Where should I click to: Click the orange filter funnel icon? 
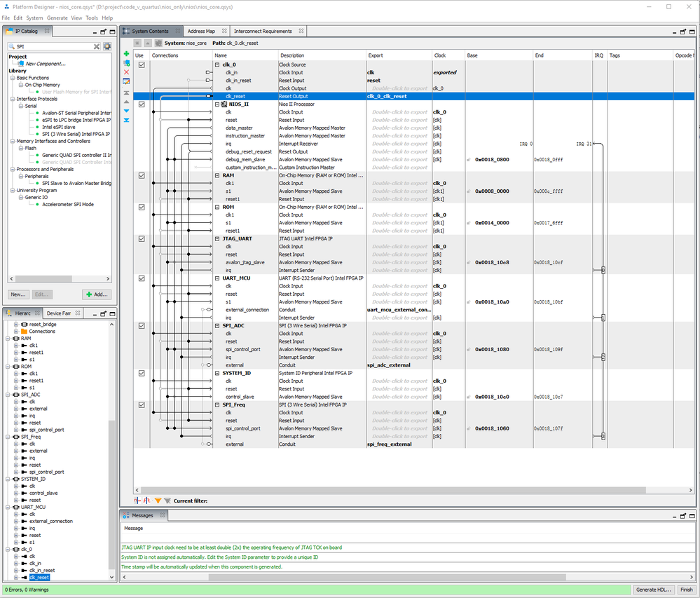tap(158, 501)
